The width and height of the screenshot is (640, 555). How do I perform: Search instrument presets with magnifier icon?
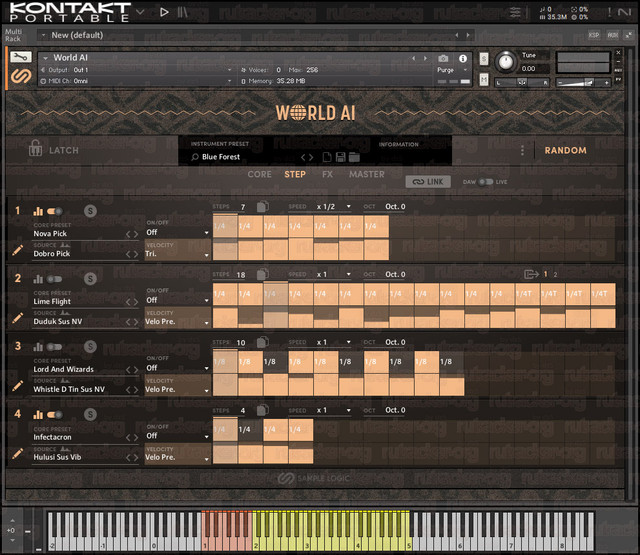195,157
